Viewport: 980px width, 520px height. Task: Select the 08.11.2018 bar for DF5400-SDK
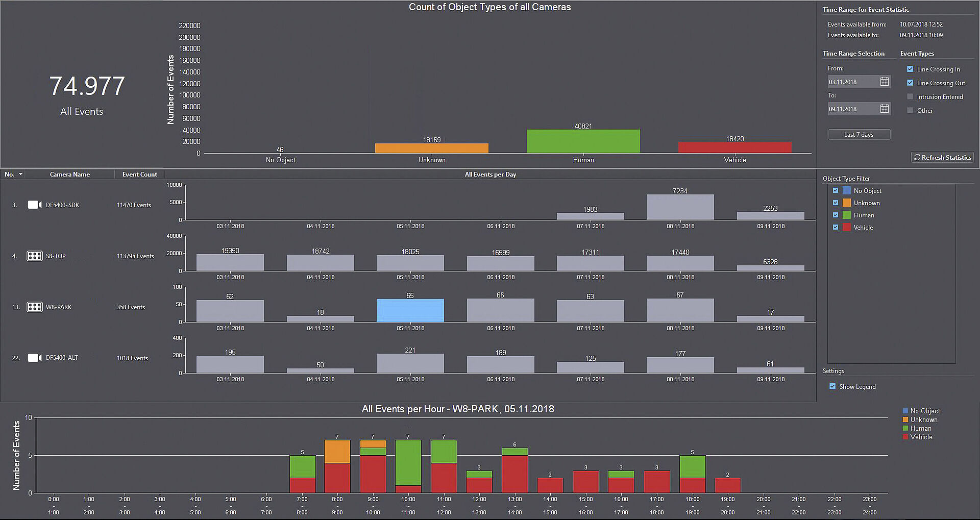click(680, 207)
